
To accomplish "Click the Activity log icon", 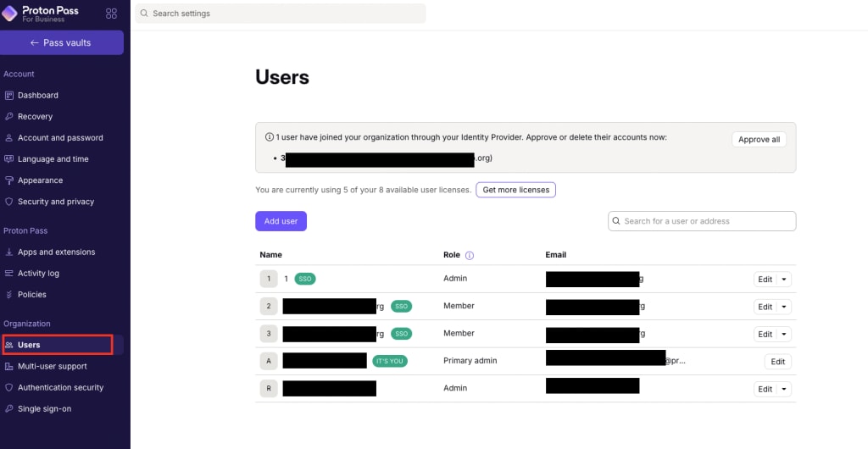I will 9,274.
